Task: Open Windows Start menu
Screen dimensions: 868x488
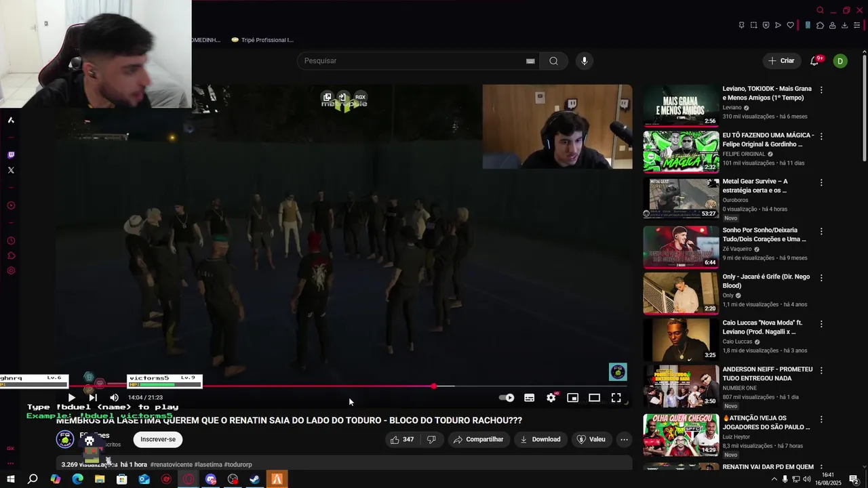Action: pyautogui.click(x=11, y=479)
